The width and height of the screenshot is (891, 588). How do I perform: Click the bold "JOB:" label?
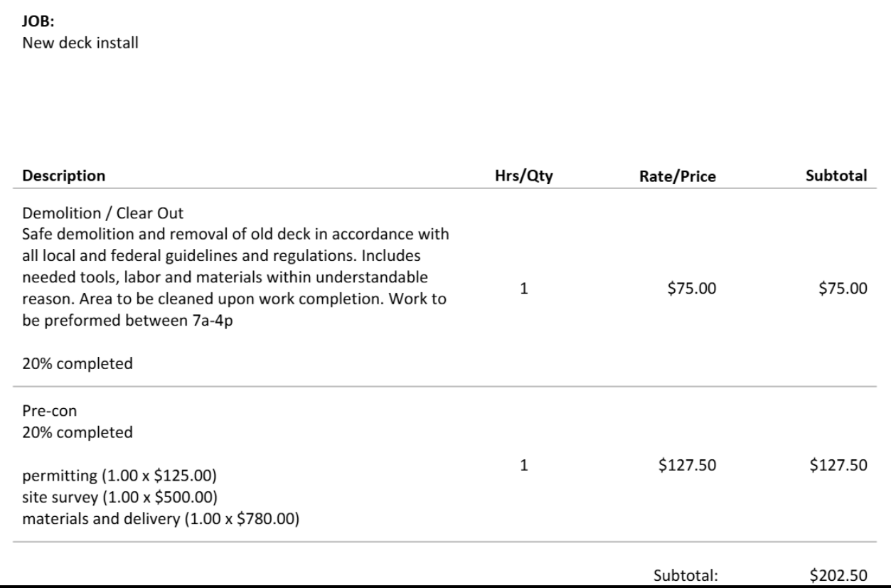(x=34, y=23)
